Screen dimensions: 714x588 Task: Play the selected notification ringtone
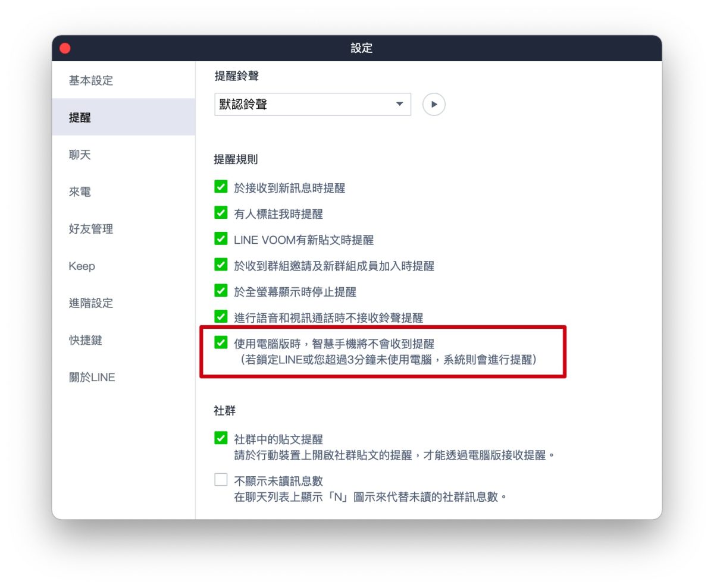coord(434,105)
